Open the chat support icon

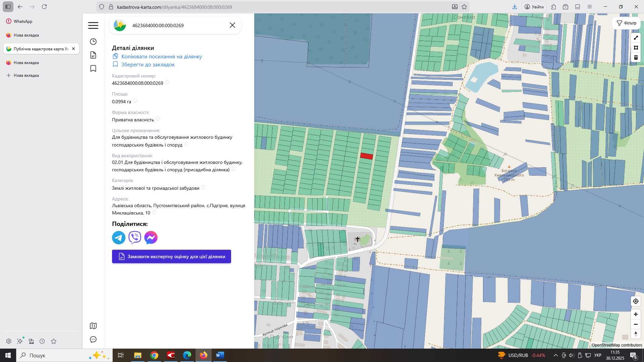(x=93, y=340)
